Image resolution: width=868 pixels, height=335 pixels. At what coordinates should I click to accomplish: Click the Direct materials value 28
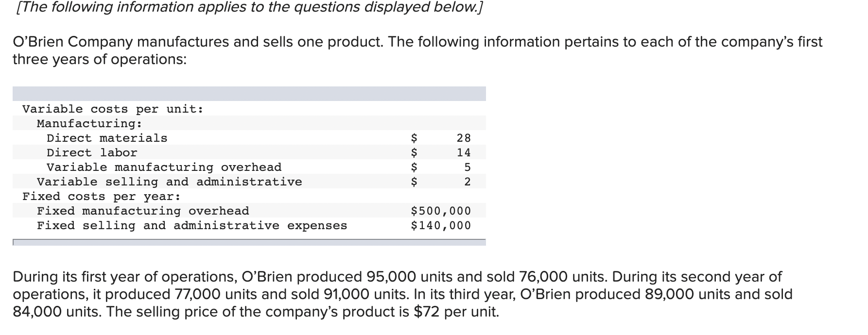click(x=464, y=138)
